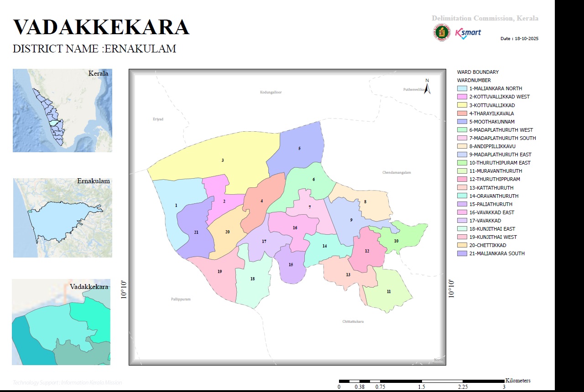Image resolution: width=584 pixels, height=392 pixels.
Task: Click the 10-THURUTHIPURAM EAST green legend swatch
Action: pos(462,163)
